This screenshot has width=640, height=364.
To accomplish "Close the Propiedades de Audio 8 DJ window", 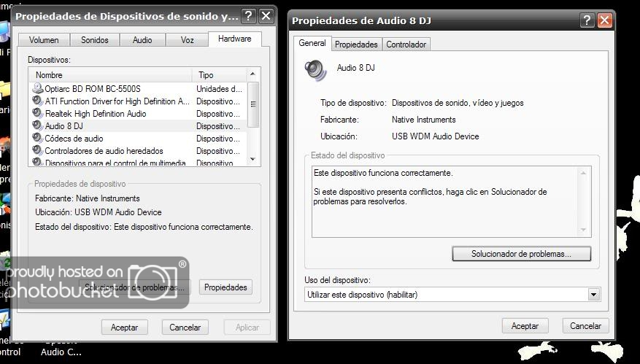I will (x=604, y=20).
